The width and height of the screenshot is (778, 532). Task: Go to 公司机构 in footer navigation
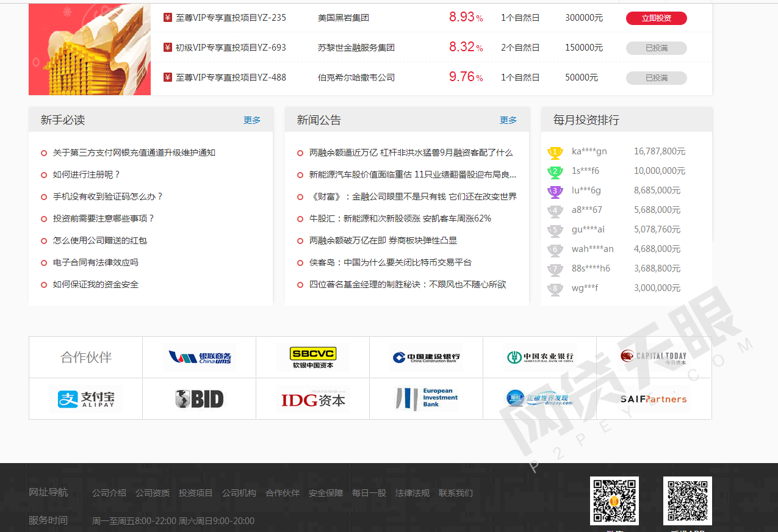pyautogui.click(x=239, y=493)
